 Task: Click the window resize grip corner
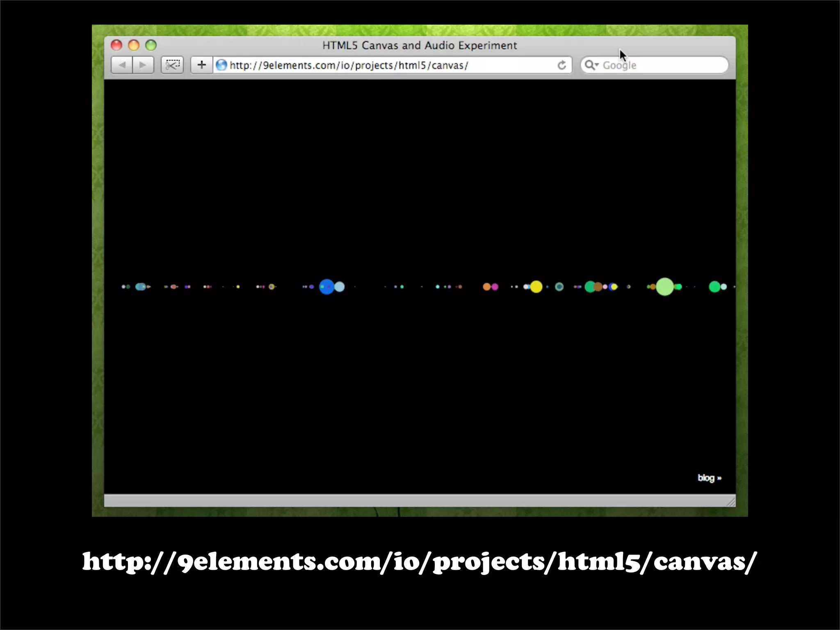tap(731, 502)
